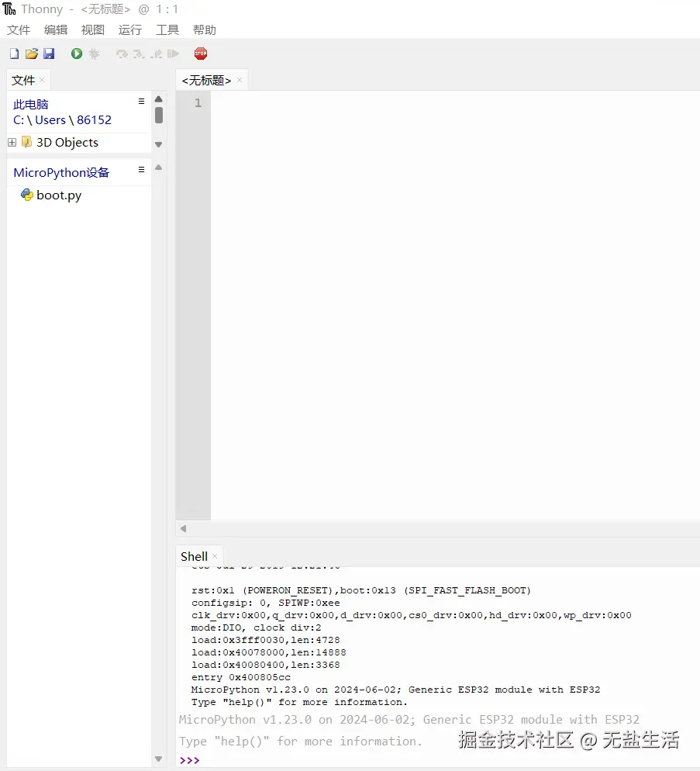The height and width of the screenshot is (771, 700).
Task: Close the 文件 panel tab
Action: click(x=42, y=80)
